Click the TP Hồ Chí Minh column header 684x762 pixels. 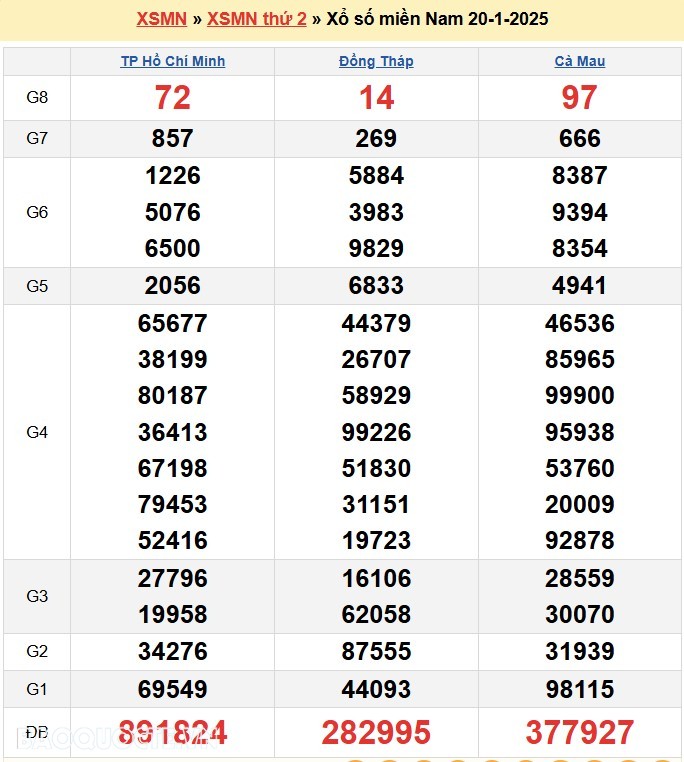(x=173, y=61)
